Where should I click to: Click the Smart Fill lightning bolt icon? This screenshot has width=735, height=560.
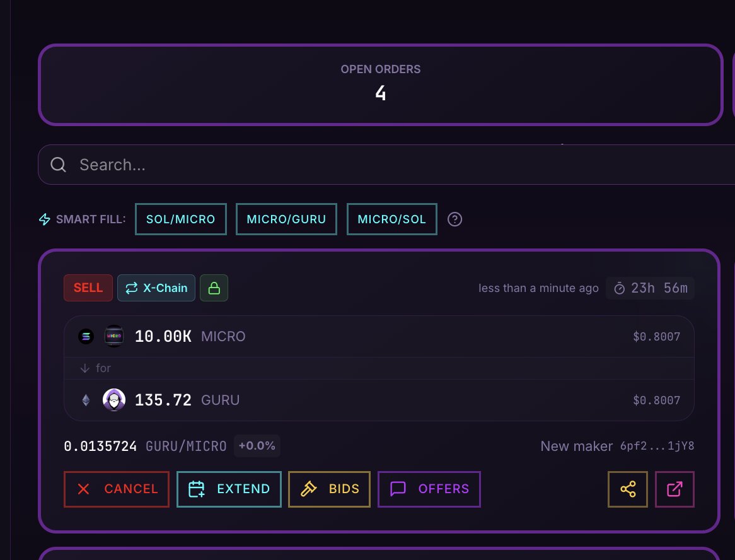pos(45,219)
